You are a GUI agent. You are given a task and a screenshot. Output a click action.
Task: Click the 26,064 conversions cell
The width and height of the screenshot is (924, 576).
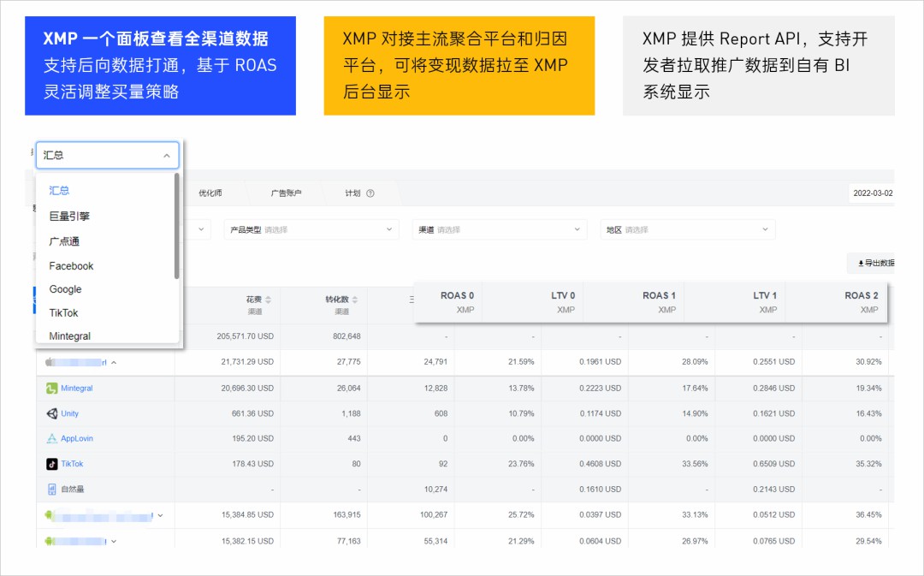pyautogui.click(x=349, y=388)
